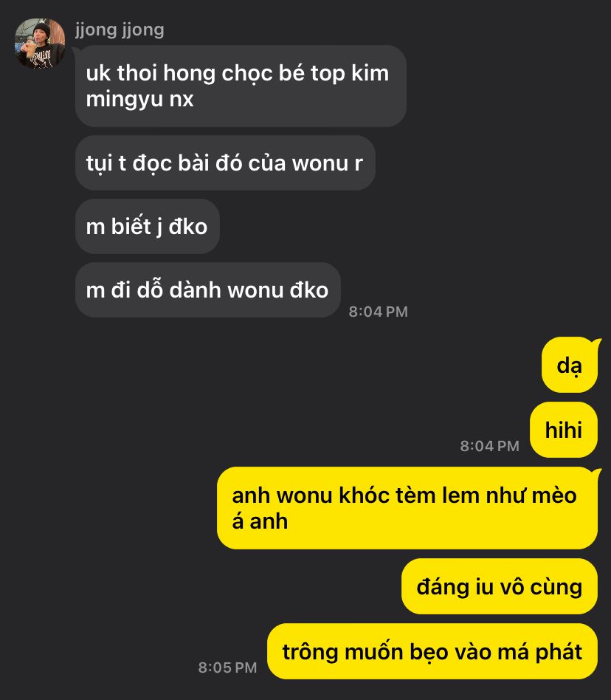Select the yellow 'dạ' bubble

click(570, 366)
